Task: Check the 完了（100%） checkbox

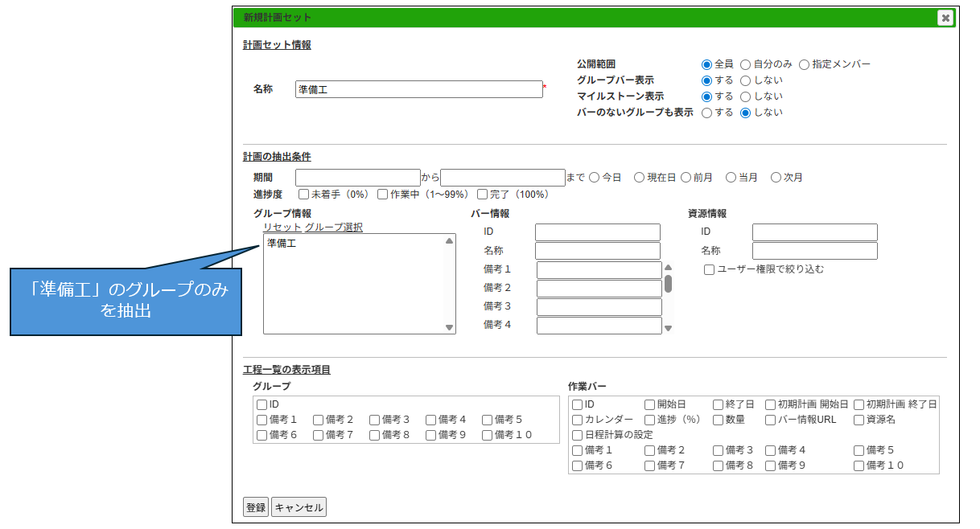Action: 483,195
